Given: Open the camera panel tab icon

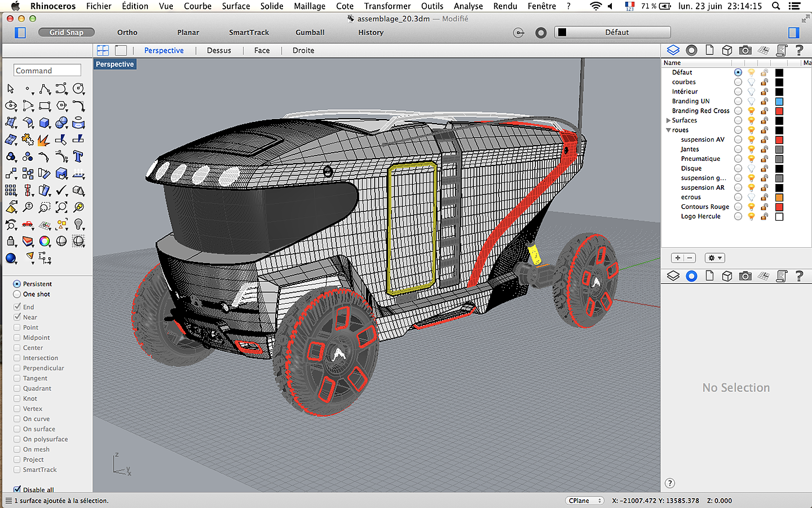Looking at the screenshot, I should tap(745, 51).
